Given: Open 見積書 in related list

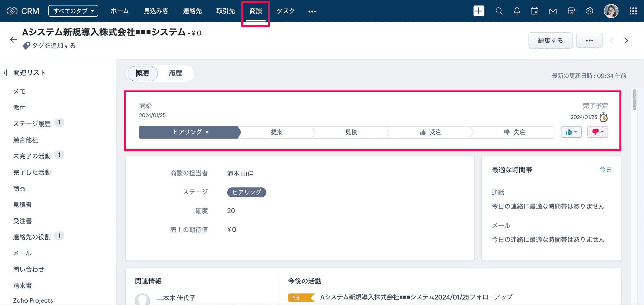Looking at the screenshot, I should (23, 205).
